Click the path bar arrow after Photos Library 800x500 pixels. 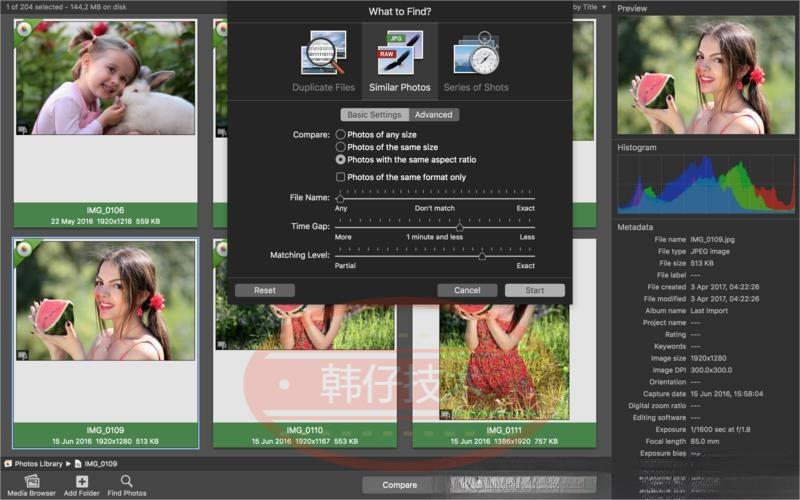(68, 464)
